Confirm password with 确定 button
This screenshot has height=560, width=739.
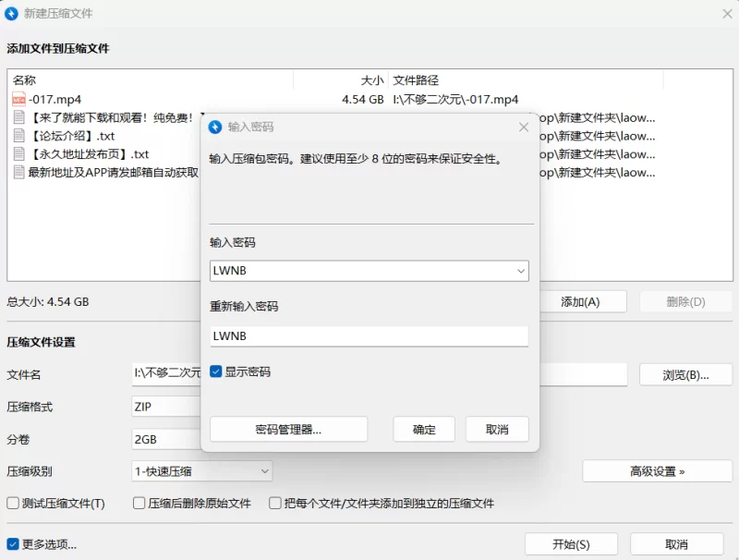coord(424,429)
